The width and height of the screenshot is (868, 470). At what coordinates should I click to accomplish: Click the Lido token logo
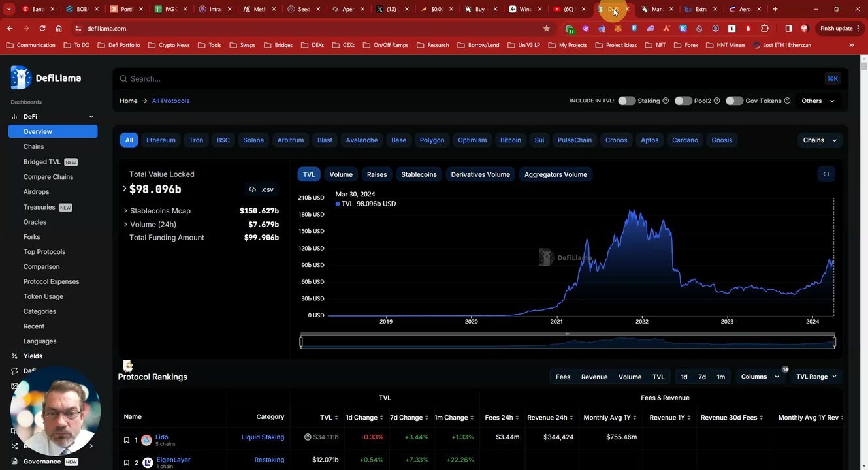pos(146,440)
